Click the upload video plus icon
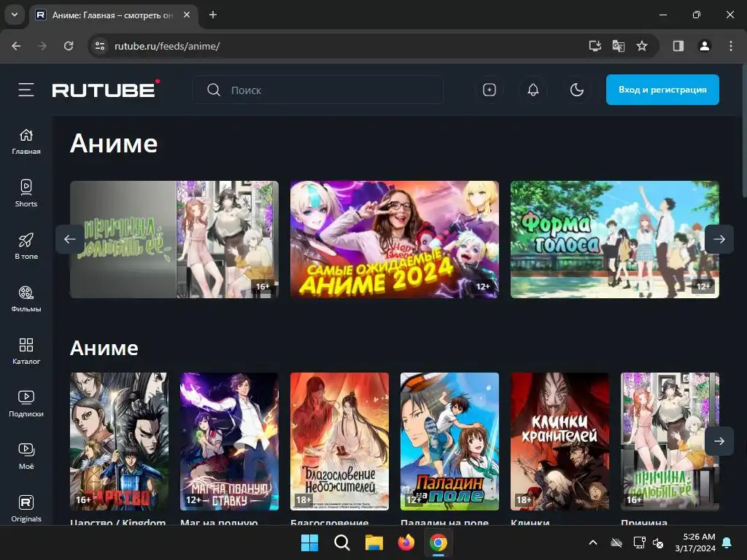The width and height of the screenshot is (747, 560). tap(489, 90)
